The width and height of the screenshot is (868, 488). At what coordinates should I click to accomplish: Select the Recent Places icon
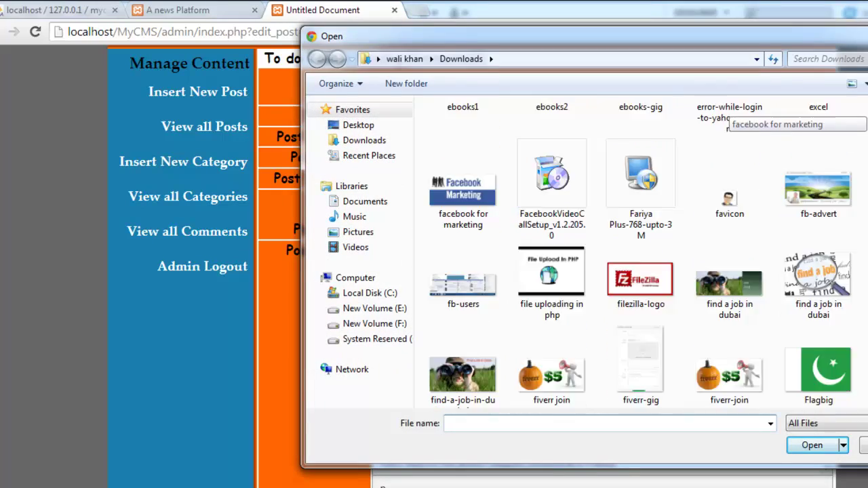(x=333, y=155)
